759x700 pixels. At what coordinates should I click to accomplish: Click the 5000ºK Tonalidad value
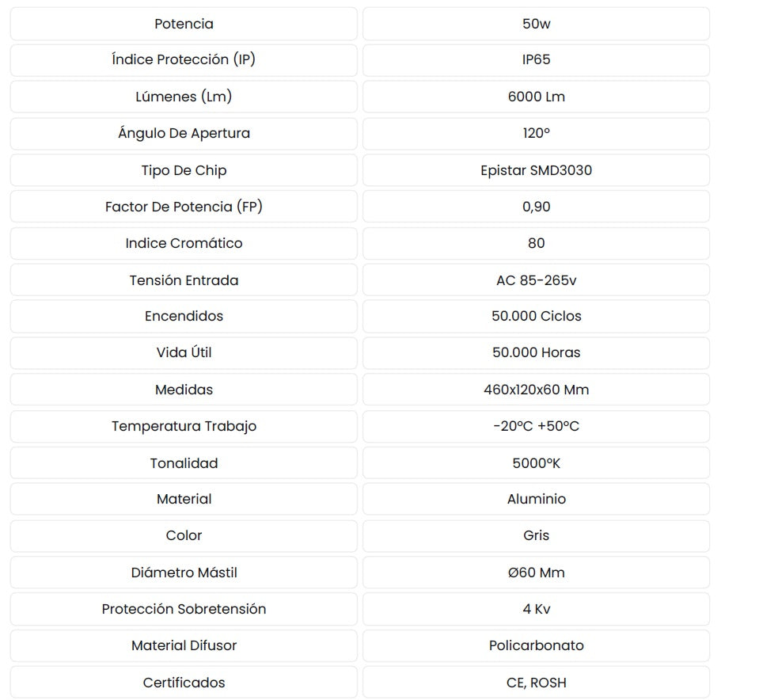[x=536, y=463]
